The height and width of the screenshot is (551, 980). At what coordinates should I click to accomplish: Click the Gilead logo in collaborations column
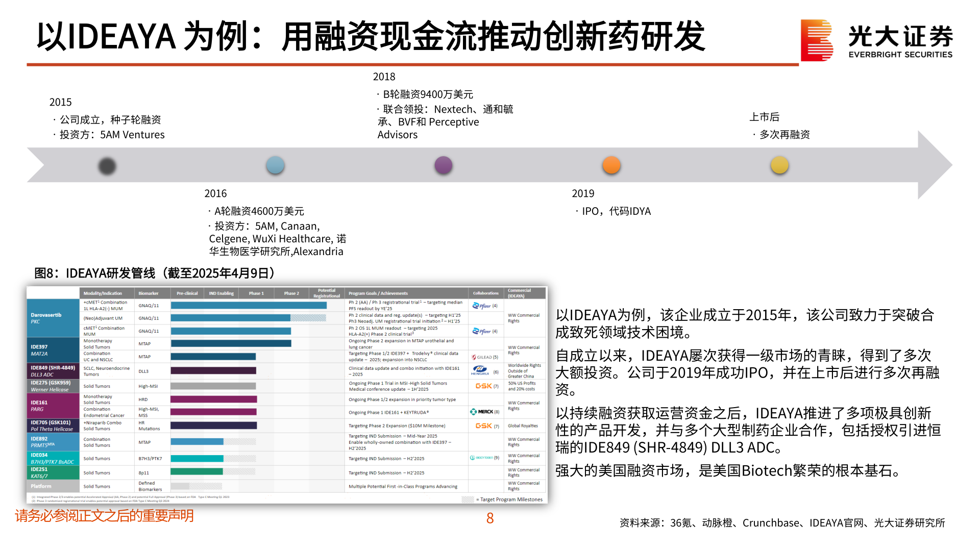pos(481,357)
